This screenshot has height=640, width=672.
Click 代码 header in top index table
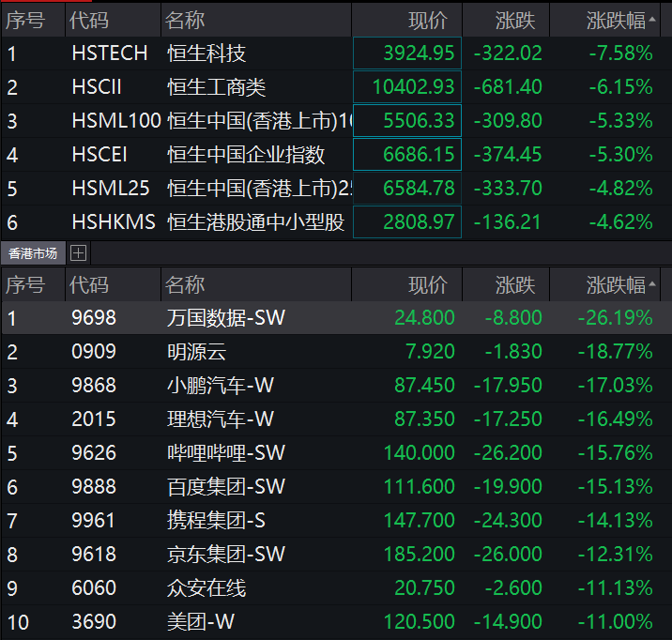click(x=114, y=20)
